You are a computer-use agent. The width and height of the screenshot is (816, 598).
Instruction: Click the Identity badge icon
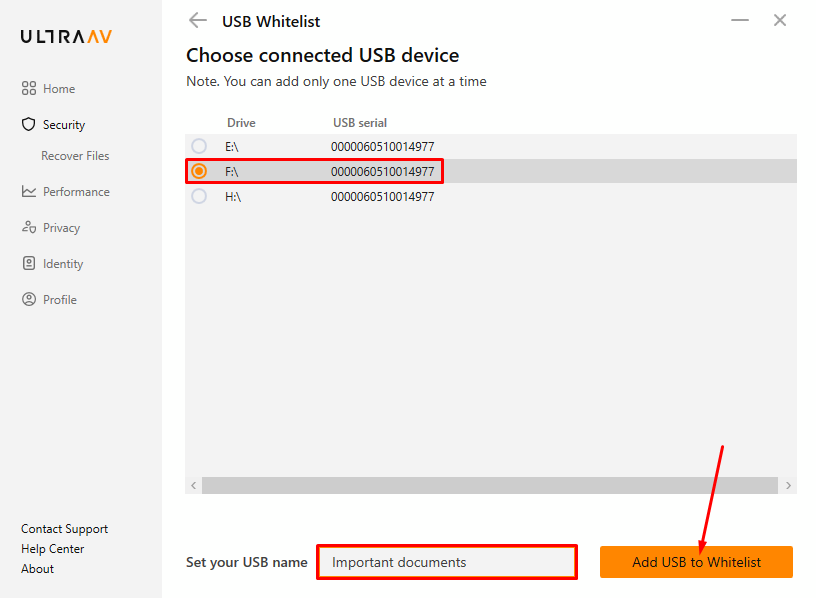point(29,263)
